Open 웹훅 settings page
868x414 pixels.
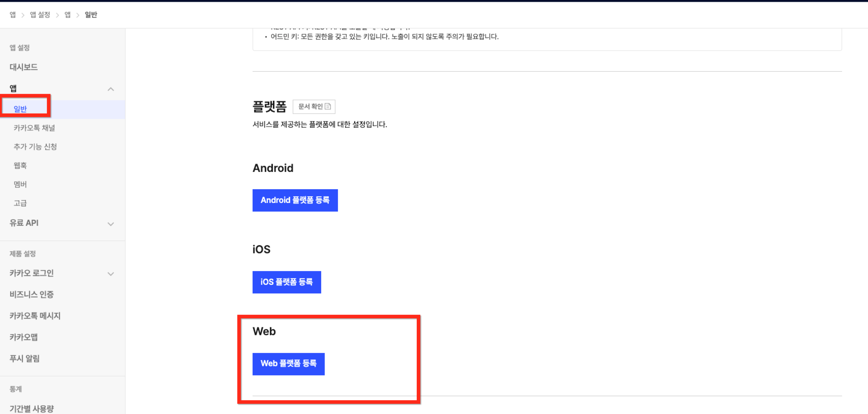[x=20, y=166]
